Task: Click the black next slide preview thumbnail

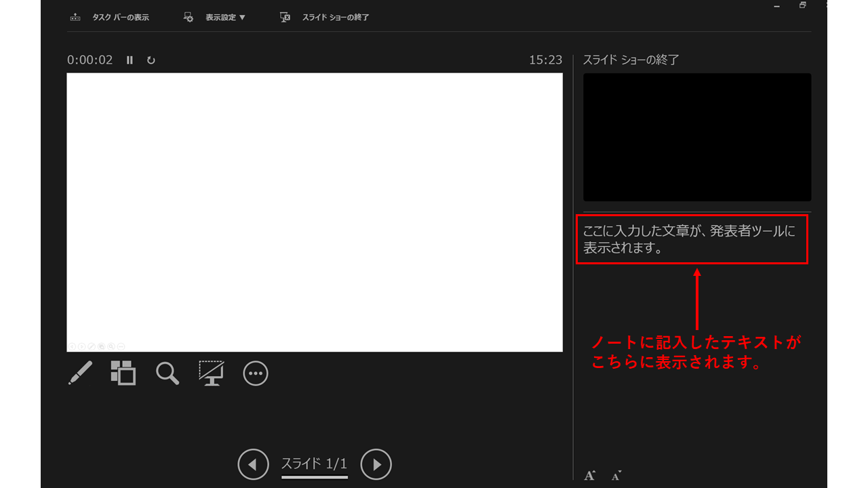Action: tap(697, 137)
